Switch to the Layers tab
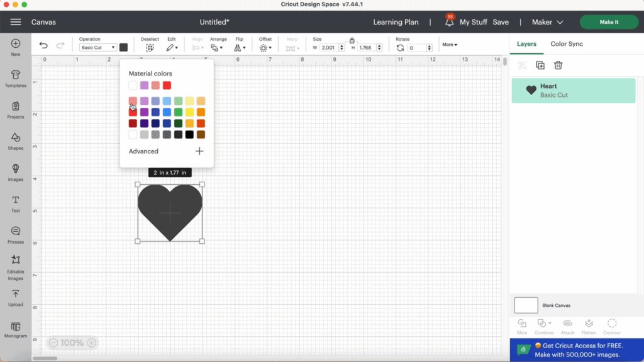Screen dimensions: 644x362 point(526,44)
